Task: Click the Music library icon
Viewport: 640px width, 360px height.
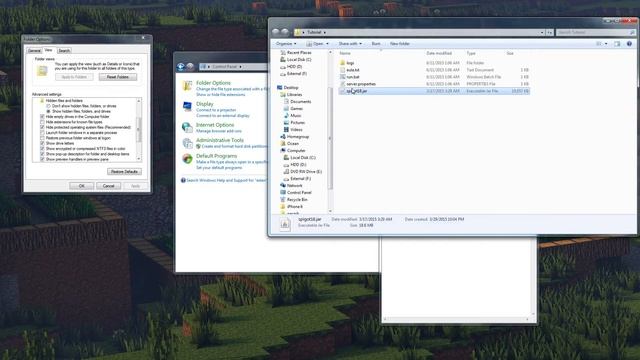Action: 287,116
